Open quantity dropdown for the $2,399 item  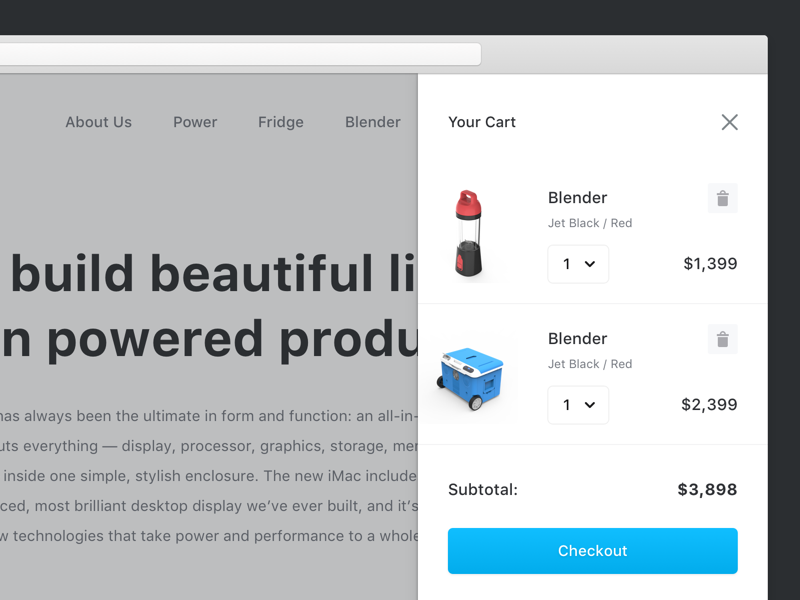pyautogui.click(x=578, y=405)
